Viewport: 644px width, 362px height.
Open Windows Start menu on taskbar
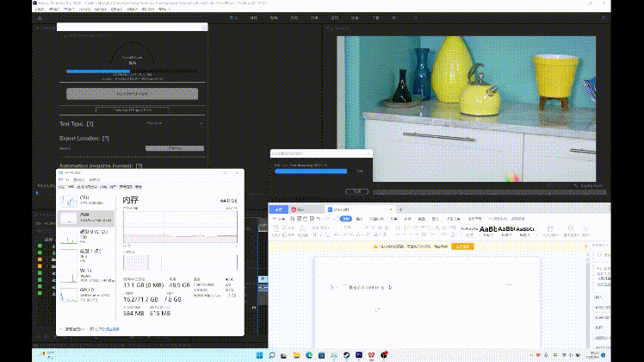[x=257, y=354]
